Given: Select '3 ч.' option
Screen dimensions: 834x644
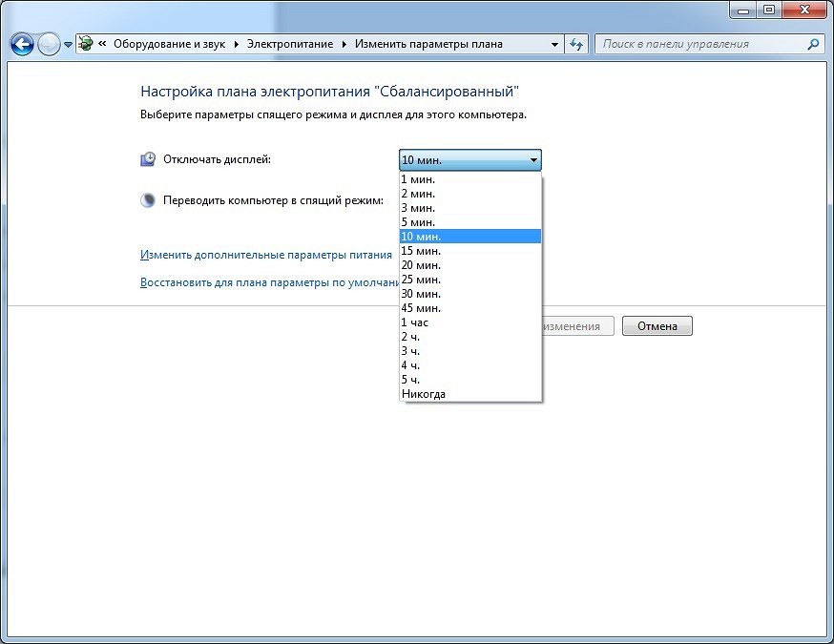Looking at the screenshot, I should point(470,351).
